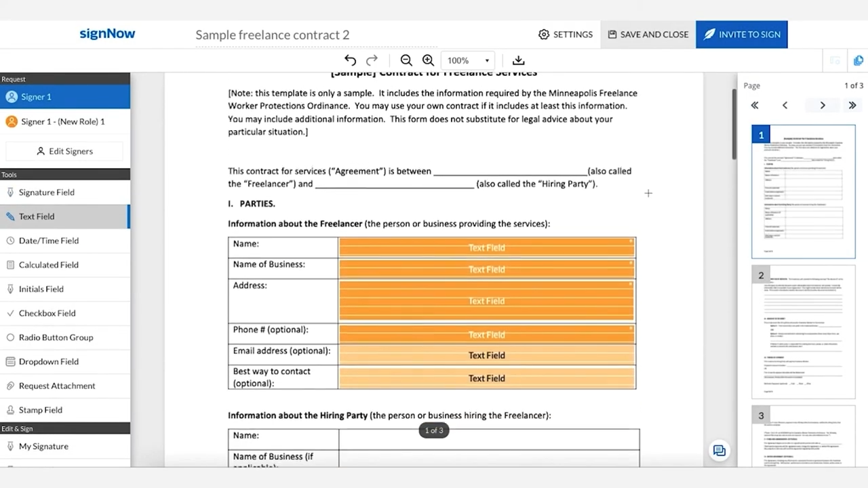The width and height of the screenshot is (868, 488).
Task: Choose the Calculated Field tool
Action: 65,265
